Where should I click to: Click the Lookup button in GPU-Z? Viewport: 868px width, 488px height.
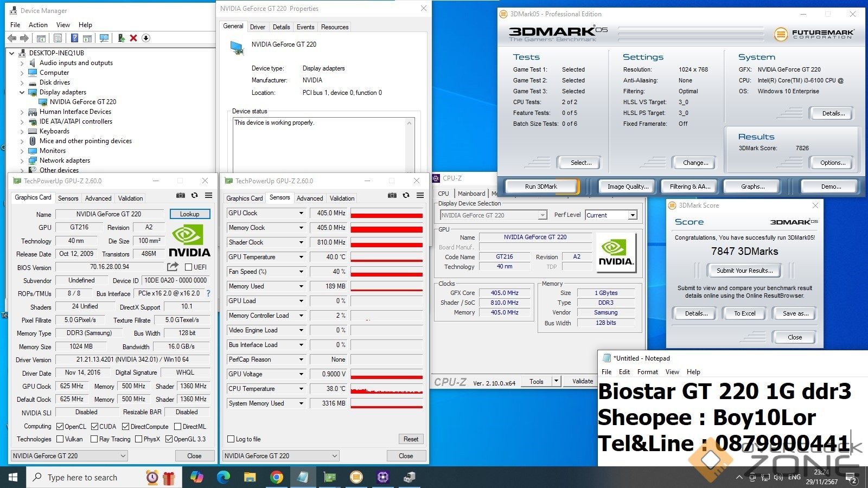click(189, 214)
